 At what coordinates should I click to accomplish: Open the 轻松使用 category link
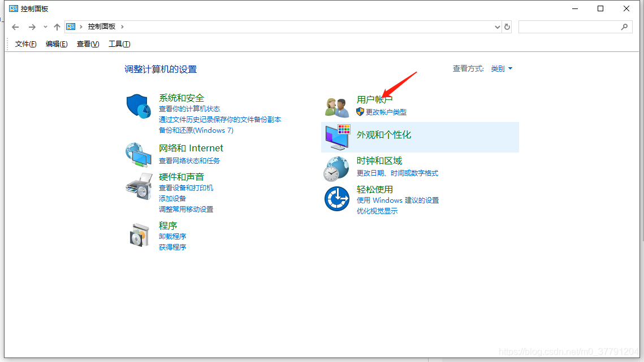coord(374,190)
